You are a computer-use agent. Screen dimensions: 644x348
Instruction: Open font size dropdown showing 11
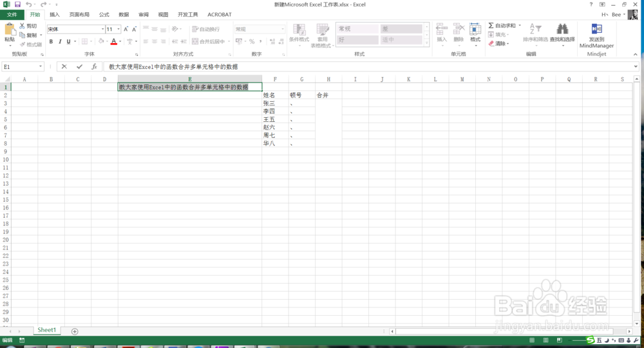pos(118,29)
